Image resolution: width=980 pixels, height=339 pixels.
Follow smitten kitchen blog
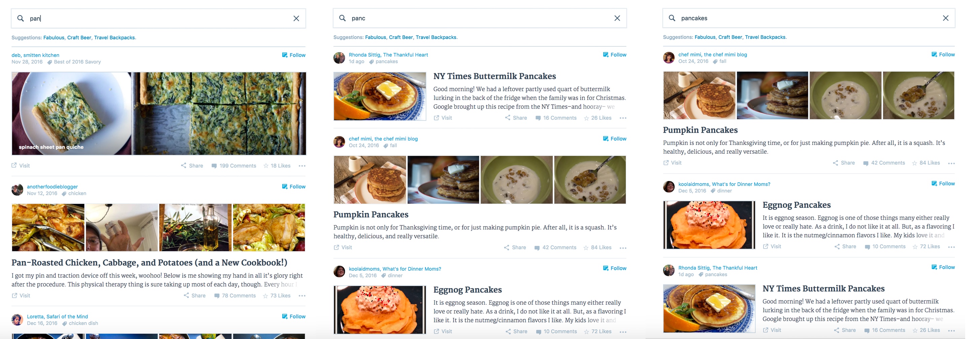pyautogui.click(x=294, y=55)
